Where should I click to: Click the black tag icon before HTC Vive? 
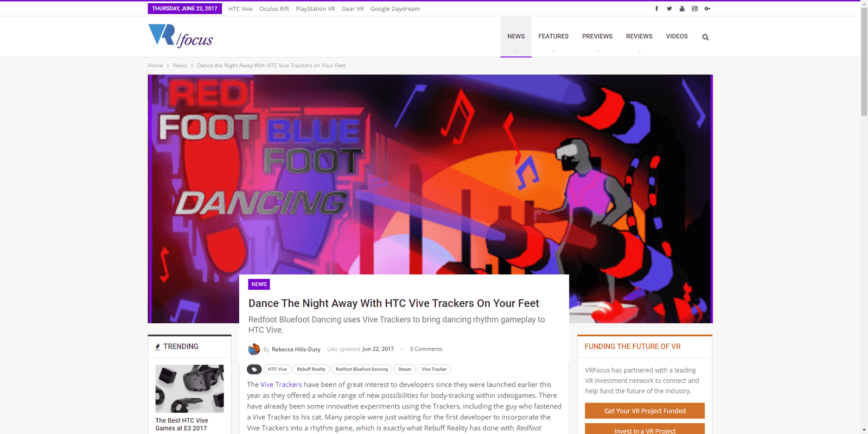tap(254, 369)
